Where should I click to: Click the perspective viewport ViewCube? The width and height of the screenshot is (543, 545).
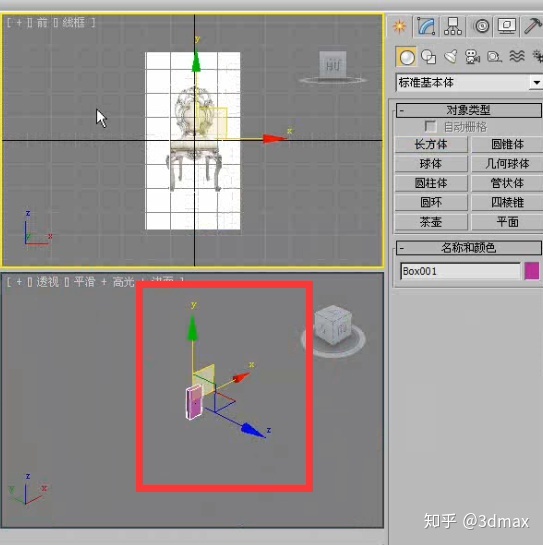pos(333,325)
